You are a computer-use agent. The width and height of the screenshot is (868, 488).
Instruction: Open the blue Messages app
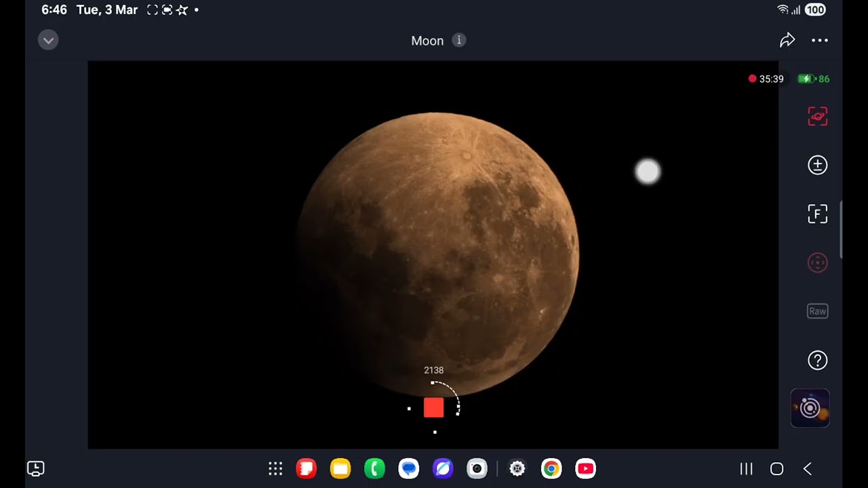coord(408,468)
